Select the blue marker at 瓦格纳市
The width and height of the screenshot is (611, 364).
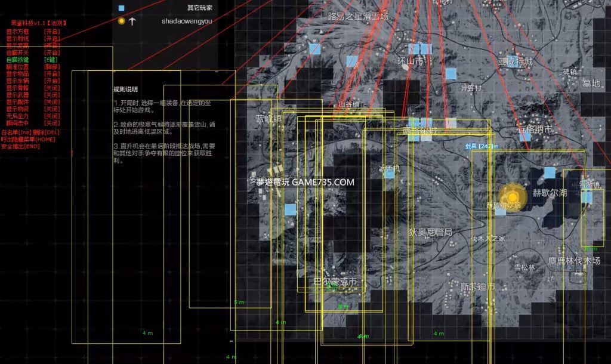525,137
